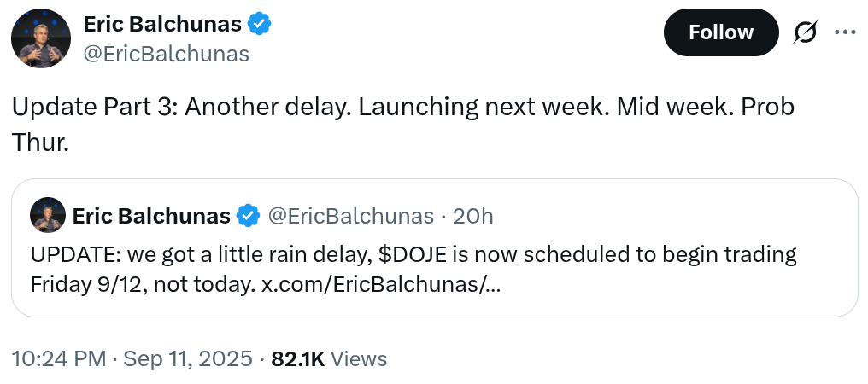868x384 pixels.
Task: Click the @EricBalchunas handle under the main name
Action: point(167,54)
